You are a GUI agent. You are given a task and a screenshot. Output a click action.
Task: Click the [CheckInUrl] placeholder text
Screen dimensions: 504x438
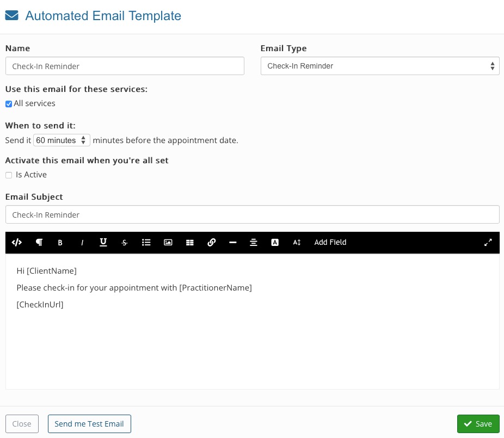[x=40, y=304]
